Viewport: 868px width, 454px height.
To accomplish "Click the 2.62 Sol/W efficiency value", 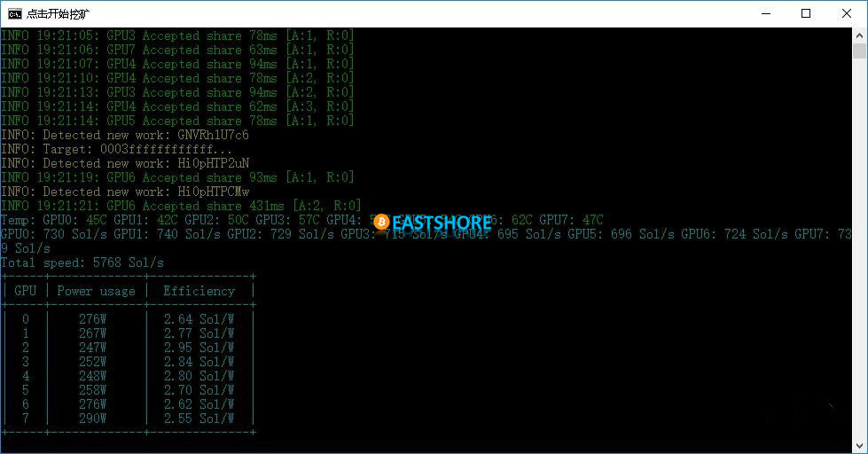I will [199, 404].
